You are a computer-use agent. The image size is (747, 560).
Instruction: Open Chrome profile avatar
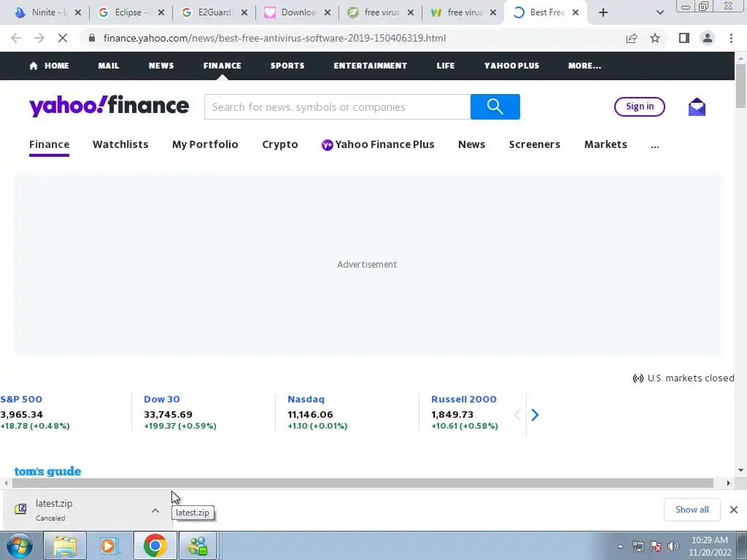coord(708,38)
